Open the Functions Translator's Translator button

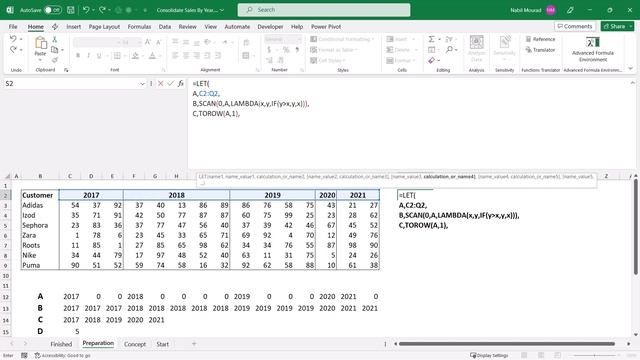(x=540, y=50)
